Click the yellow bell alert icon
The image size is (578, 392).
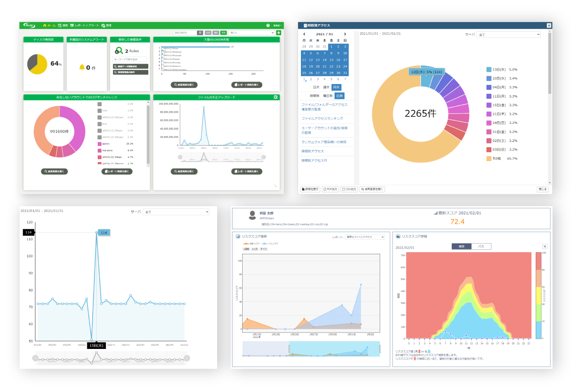(82, 67)
